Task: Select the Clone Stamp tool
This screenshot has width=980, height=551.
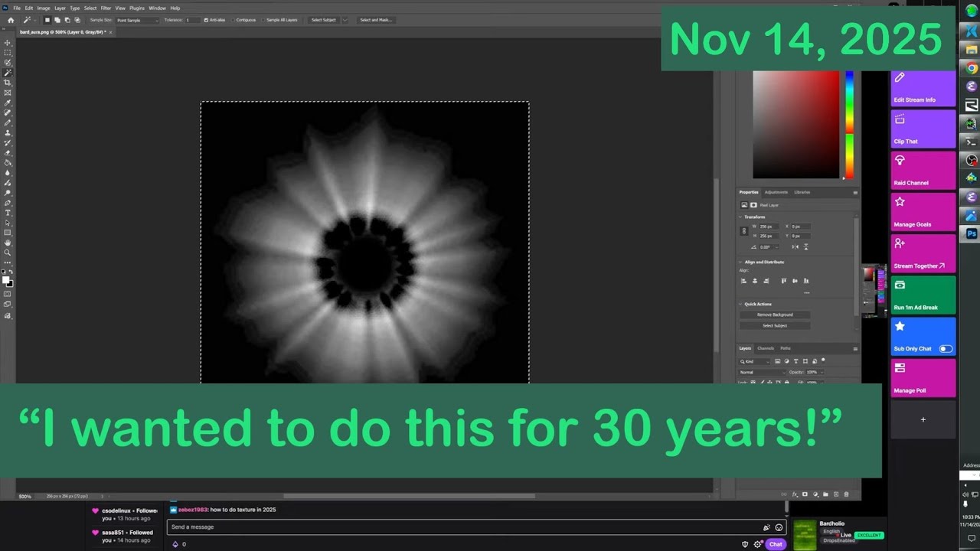Action: point(8,132)
